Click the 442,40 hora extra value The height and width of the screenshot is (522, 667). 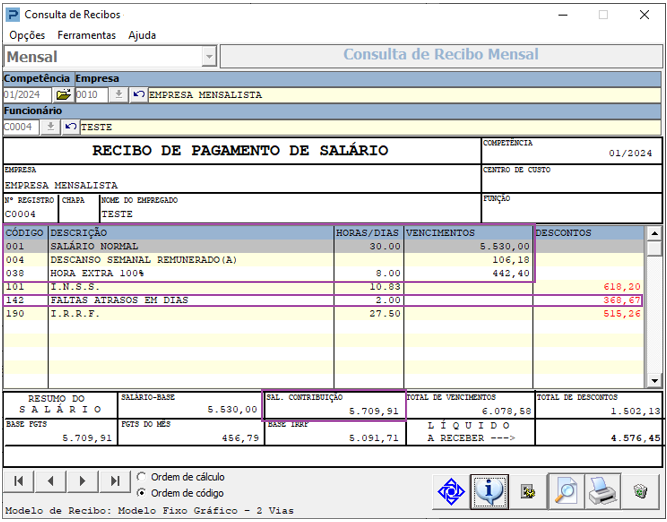pos(511,273)
